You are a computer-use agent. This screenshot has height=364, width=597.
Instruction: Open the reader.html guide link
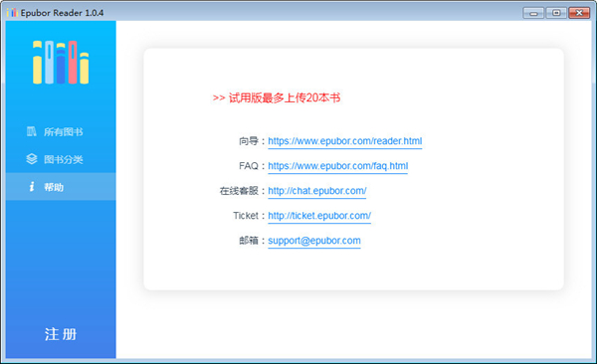pyautogui.click(x=345, y=141)
